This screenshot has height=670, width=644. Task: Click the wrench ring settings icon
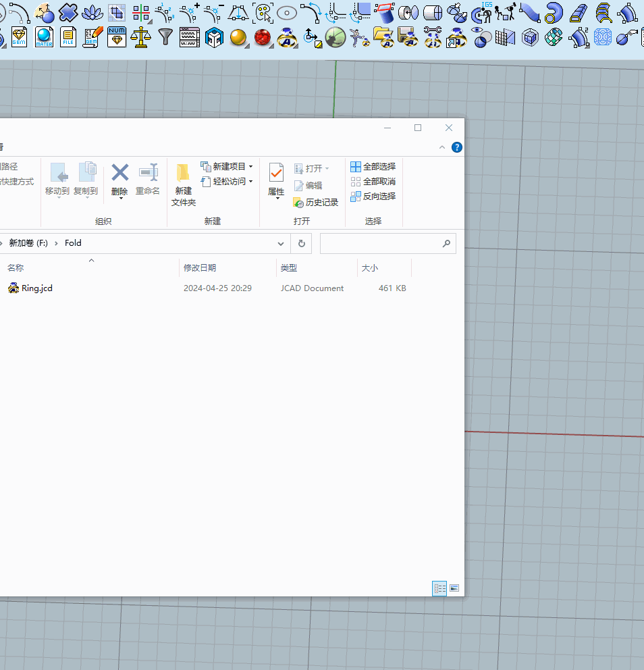(x=433, y=37)
